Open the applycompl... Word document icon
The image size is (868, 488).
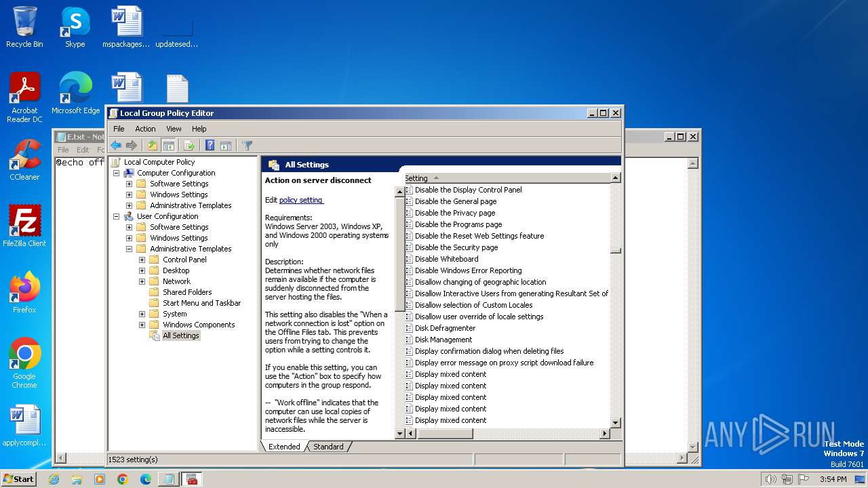(x=24, y=426)
